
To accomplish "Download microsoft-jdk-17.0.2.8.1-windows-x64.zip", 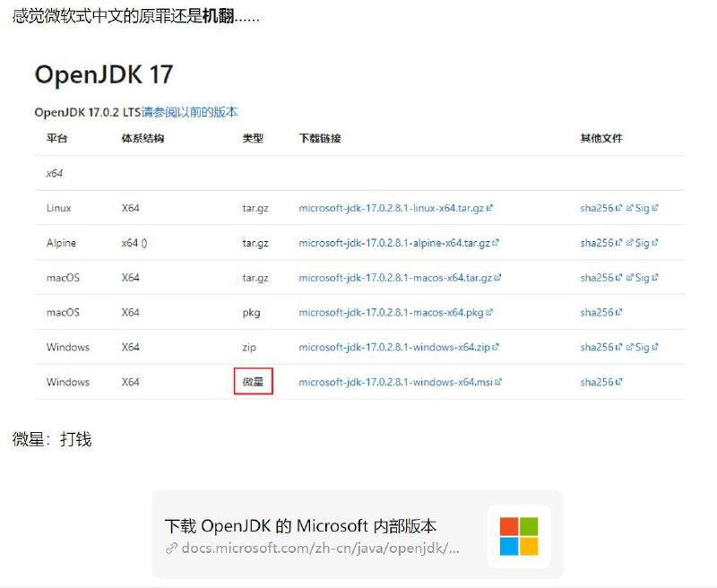I will coord(394,347).
